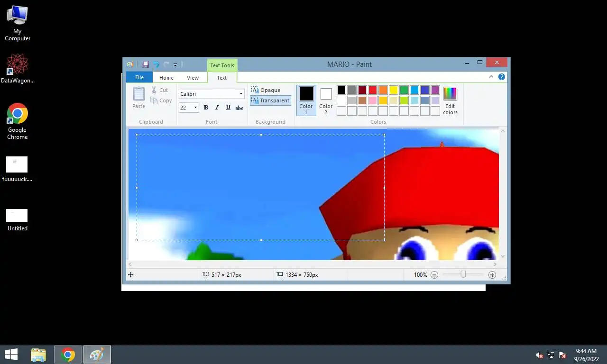Click the Paste clipboard icon
Image resolution: width=607 pixels, height=364 pixels.
pos(139,98)
